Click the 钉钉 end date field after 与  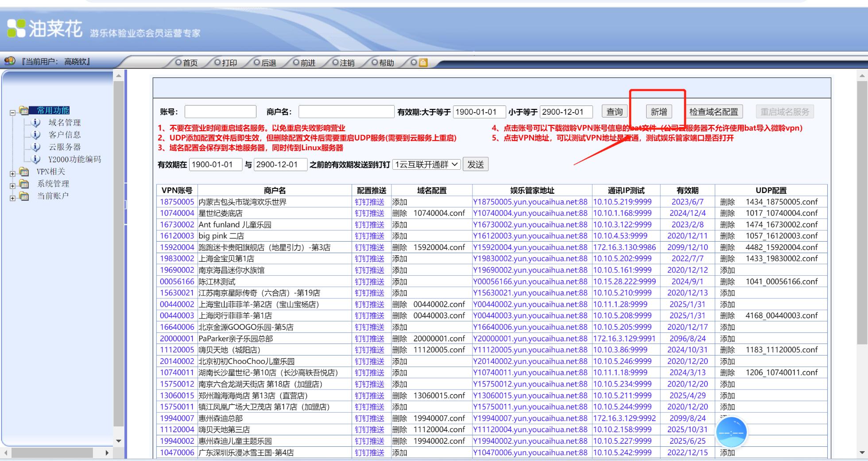[x=281, y=164]
